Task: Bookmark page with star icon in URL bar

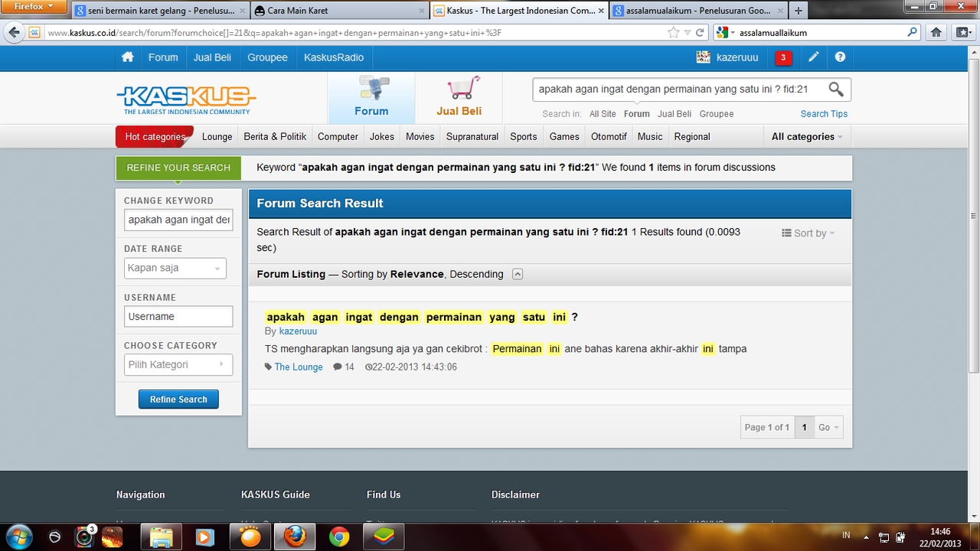Action: (x=673, y=33)
